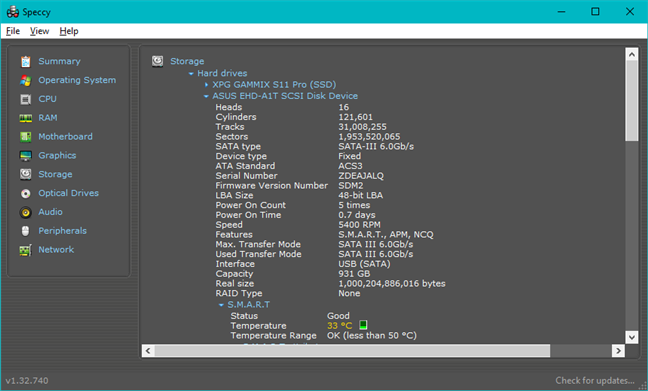Open the Summary section

click(x=60, y=61)
